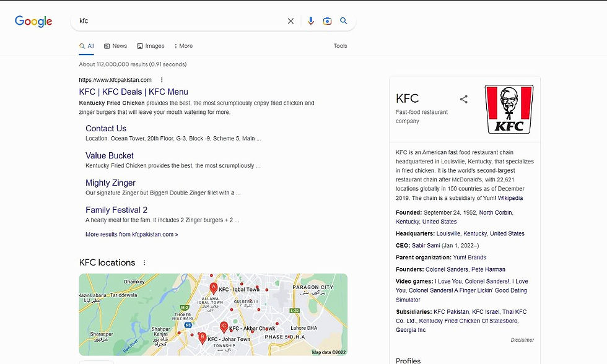
Task: Open Louisville, Kentucky headquarters link
Action: (481, 233)
